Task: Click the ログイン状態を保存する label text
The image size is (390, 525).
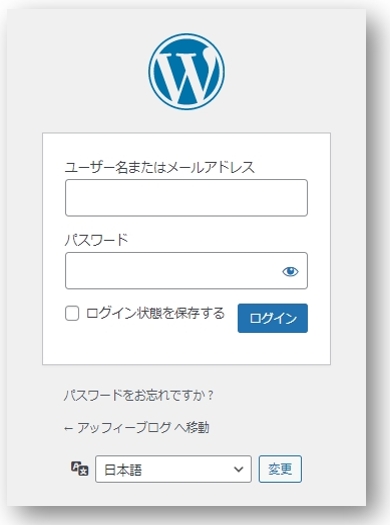Action: point(155,313)
